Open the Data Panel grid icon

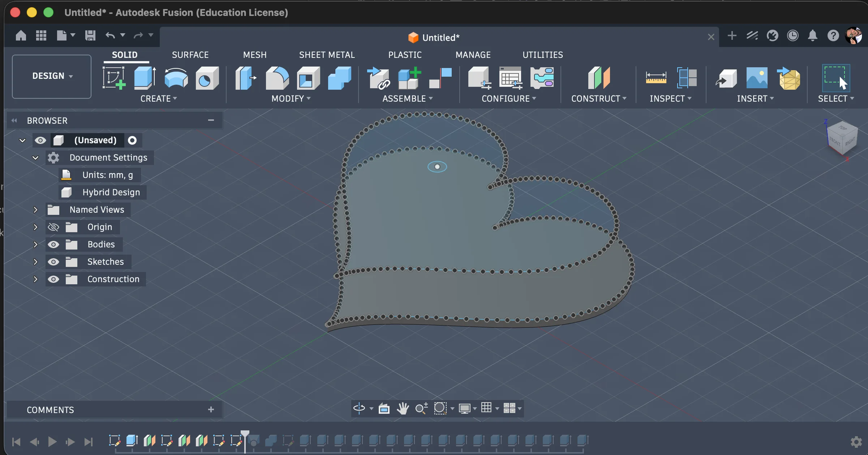pyautogui.click(x=41, y=35)
